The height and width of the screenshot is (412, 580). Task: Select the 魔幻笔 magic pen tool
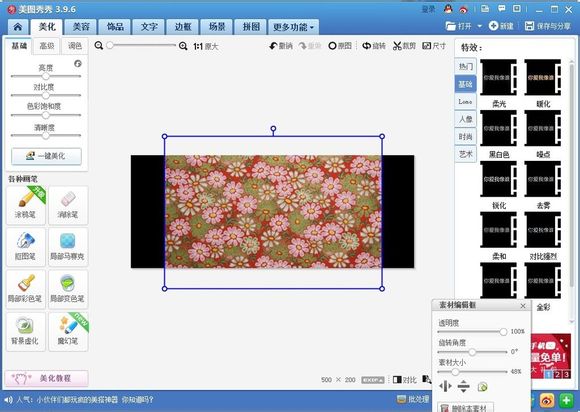tap(68, 331)
